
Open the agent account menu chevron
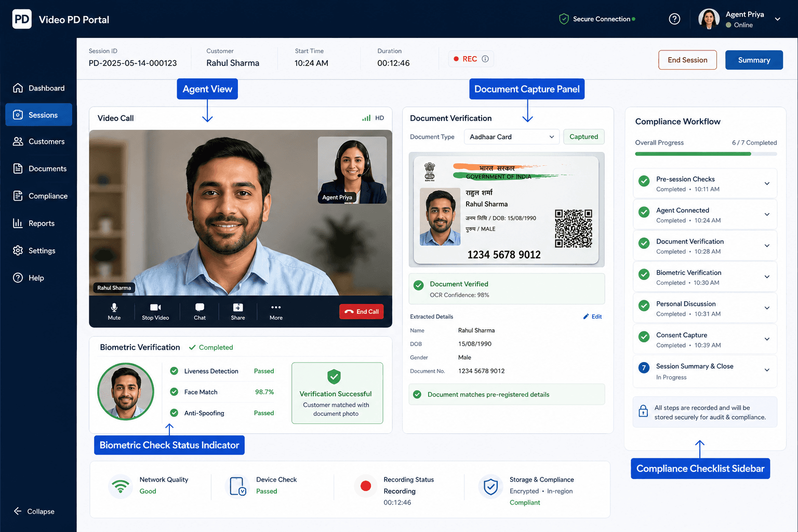pyautogui.click(x=778, y=19)
